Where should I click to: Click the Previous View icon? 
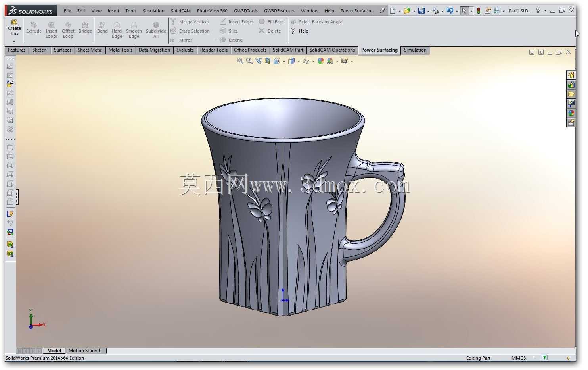[259, 61]
